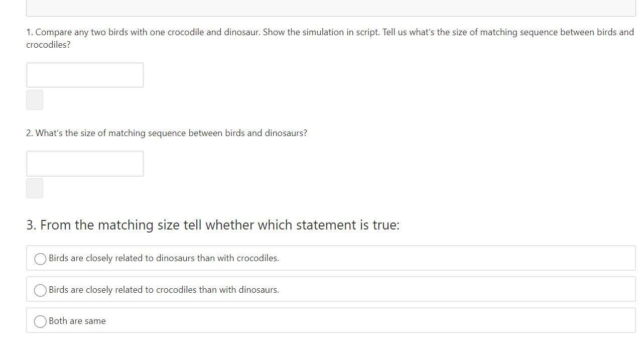Select radio button for 'Birds are closely related to crocodiles'
The height and width of the screenshot is (343, 644).
click(x=40, y=290)
